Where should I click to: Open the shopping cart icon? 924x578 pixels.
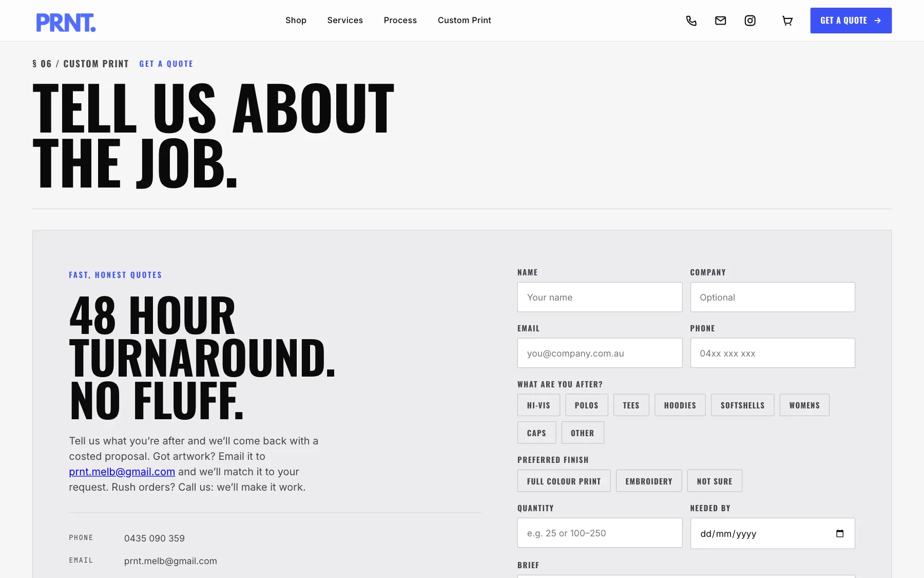[x=787, y=21]
